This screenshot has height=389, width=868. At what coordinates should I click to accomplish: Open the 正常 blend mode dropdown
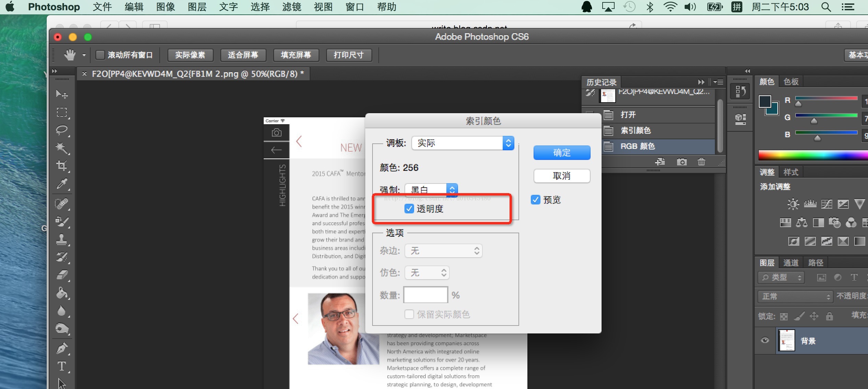coord(795,296)
